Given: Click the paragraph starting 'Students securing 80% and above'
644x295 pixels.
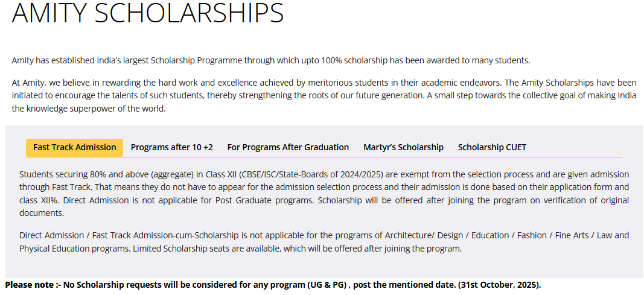Looking at the screenshot, I should [324, 194].
